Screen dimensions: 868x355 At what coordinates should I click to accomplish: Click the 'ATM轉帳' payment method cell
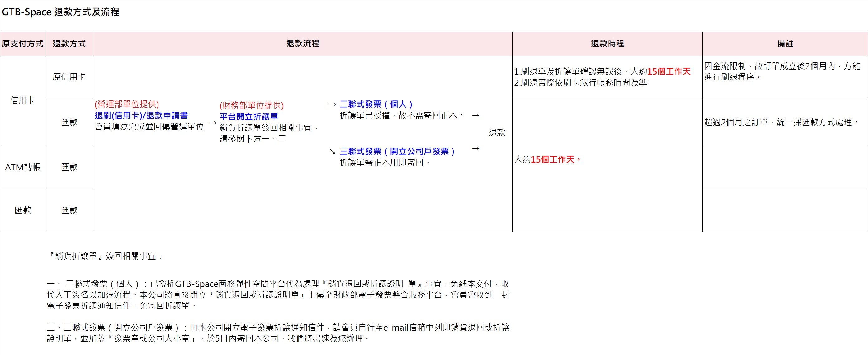pos(22,167)
